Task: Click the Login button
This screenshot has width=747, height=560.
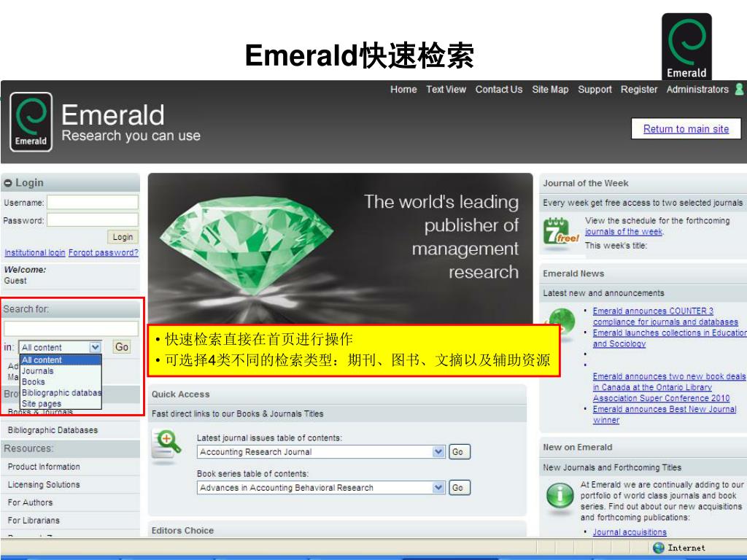Action: tap(123, 237)
